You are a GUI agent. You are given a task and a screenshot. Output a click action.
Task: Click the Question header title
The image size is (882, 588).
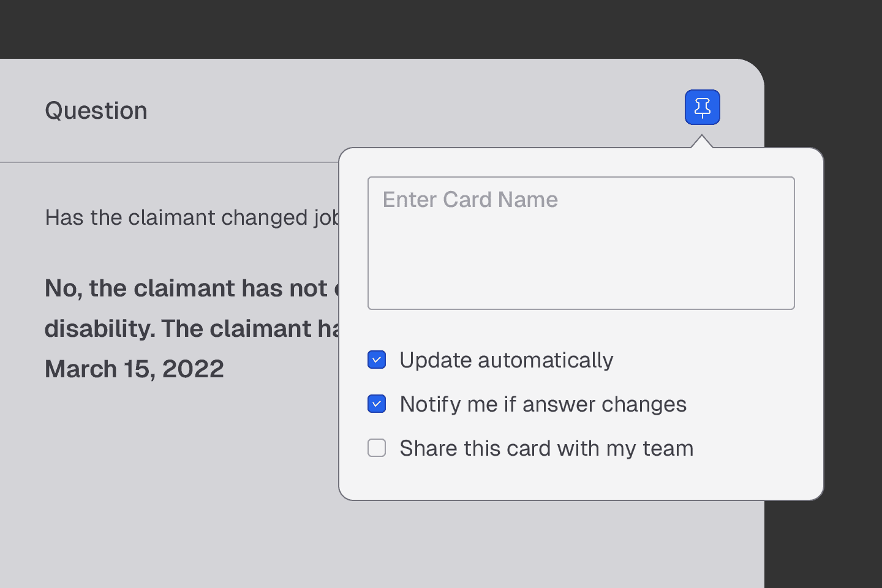click(96, 111)
